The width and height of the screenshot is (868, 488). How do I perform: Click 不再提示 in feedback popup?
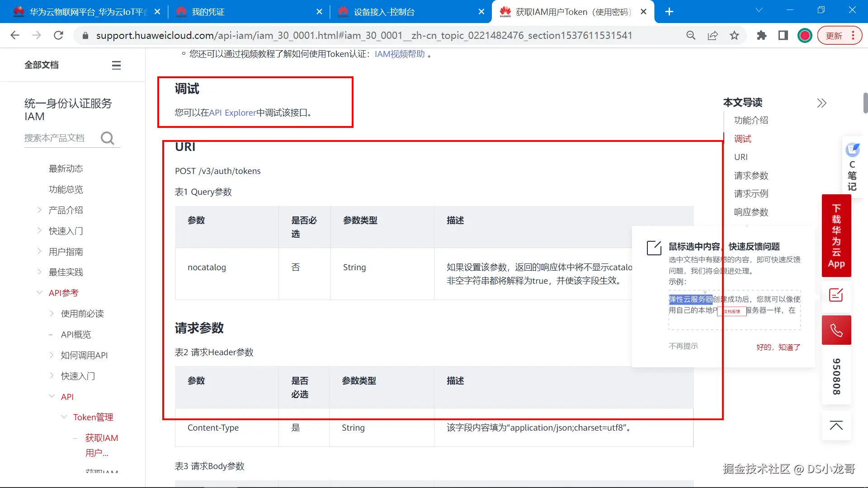(683, 346)
